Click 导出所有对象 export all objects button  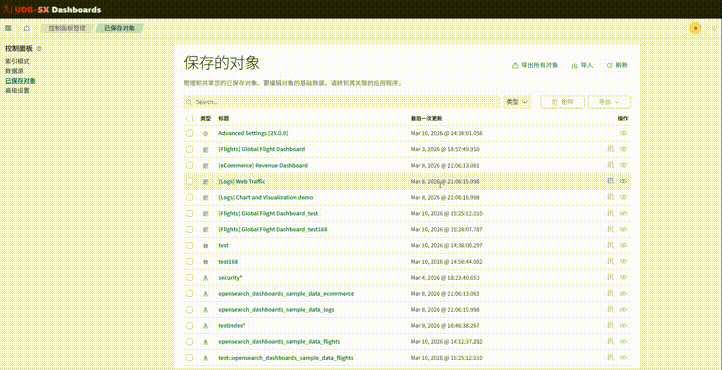pyautogui.click(x=535, y=65)
